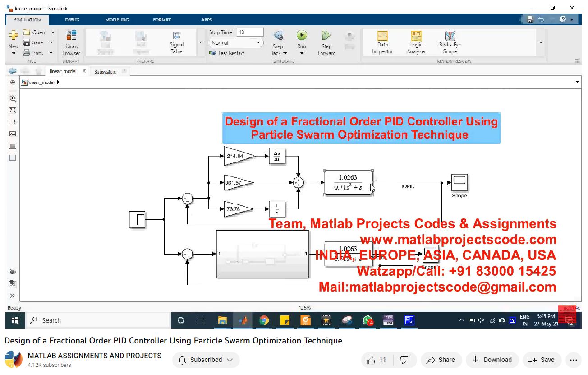Click the Stop Time input field
The height and width of the screenshot is (375, 588).
[250, 32]
